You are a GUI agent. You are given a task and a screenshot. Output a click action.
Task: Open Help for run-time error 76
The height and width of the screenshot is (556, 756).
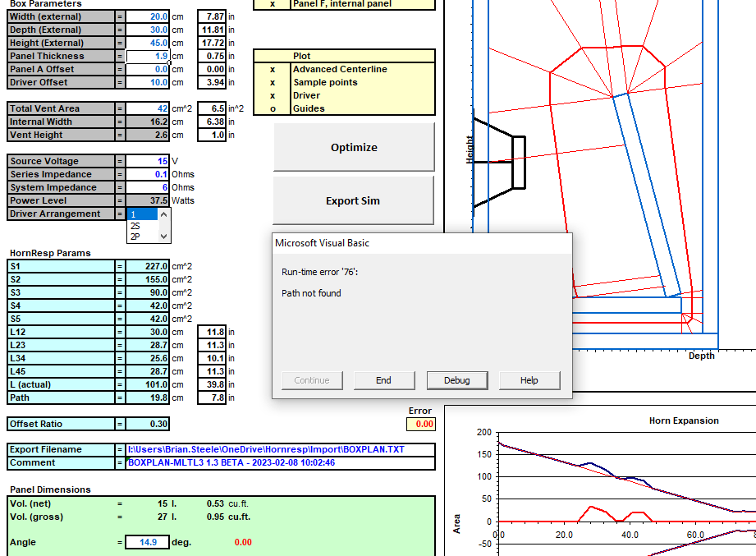(529, 380)
